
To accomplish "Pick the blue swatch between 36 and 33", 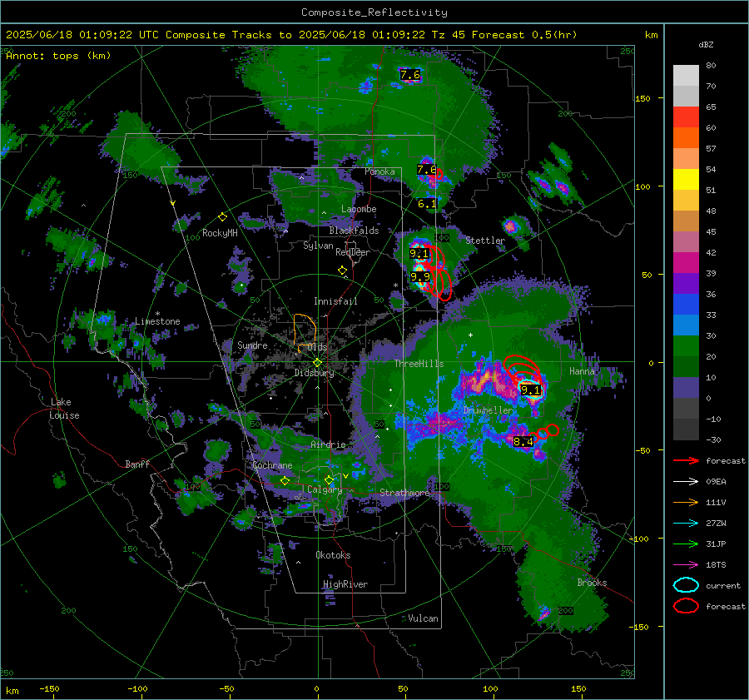I will (x=686, y=305).
